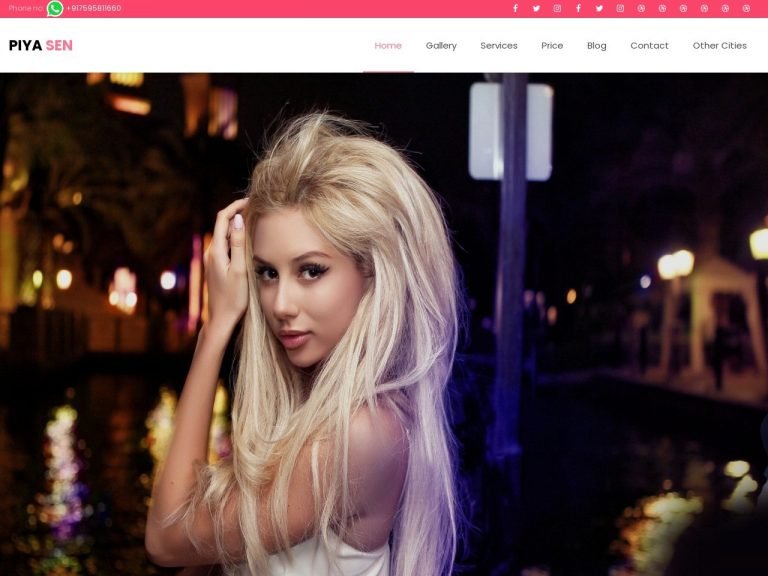Click the WhatsApp icon in the top bar
Screen dimensions: 768x576
pos(54,8)
